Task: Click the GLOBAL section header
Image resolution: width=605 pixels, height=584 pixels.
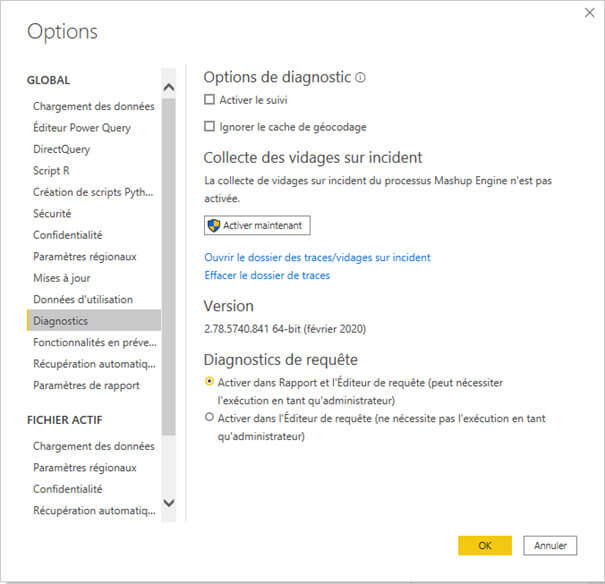Action: (49, 80)
